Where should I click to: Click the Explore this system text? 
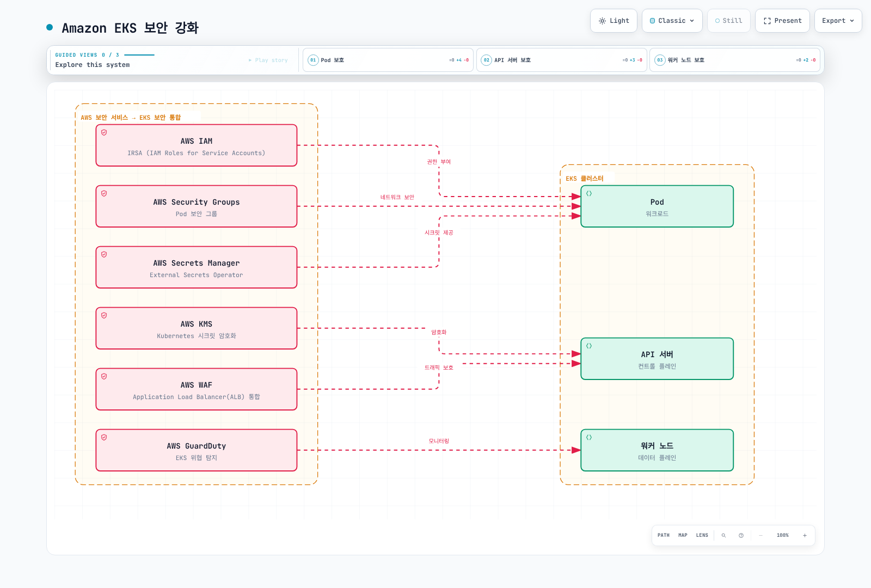click(x=93, y=65)
